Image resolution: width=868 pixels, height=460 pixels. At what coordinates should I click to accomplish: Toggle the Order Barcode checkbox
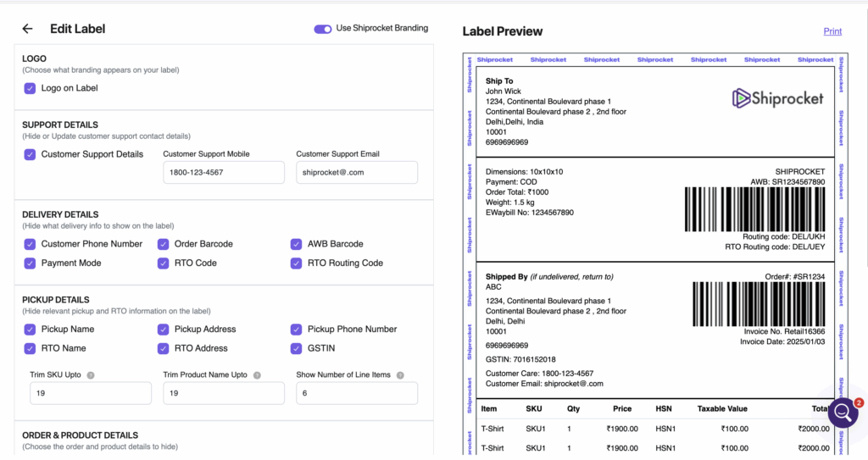tap(164, 244)
